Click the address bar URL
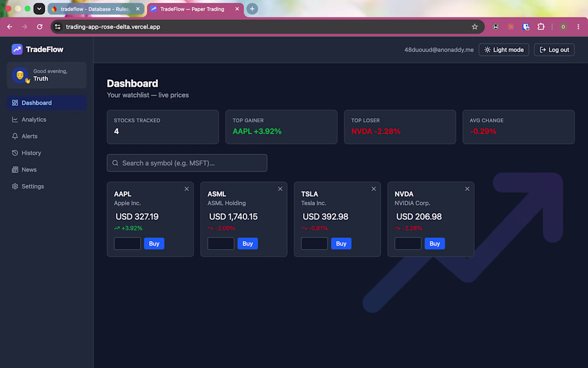 coord(113,27)
